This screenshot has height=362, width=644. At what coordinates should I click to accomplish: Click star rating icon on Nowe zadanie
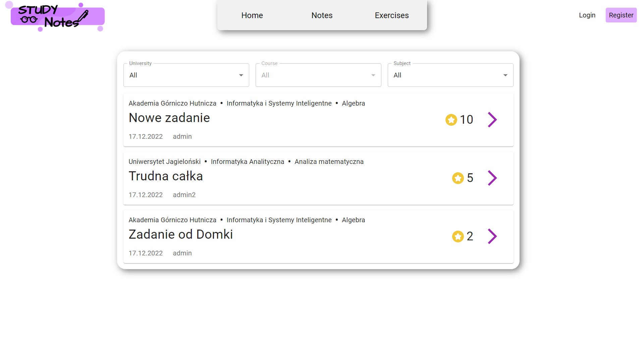[x=451, y=120]
